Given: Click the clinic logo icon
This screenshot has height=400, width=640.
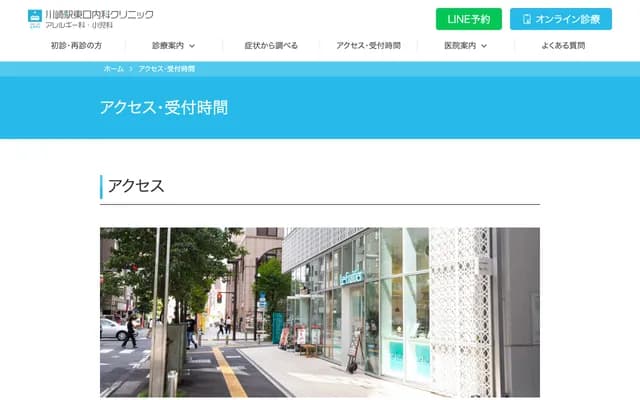Looking at the screenshot, I should pyautogui.click(x=35, y=19).
